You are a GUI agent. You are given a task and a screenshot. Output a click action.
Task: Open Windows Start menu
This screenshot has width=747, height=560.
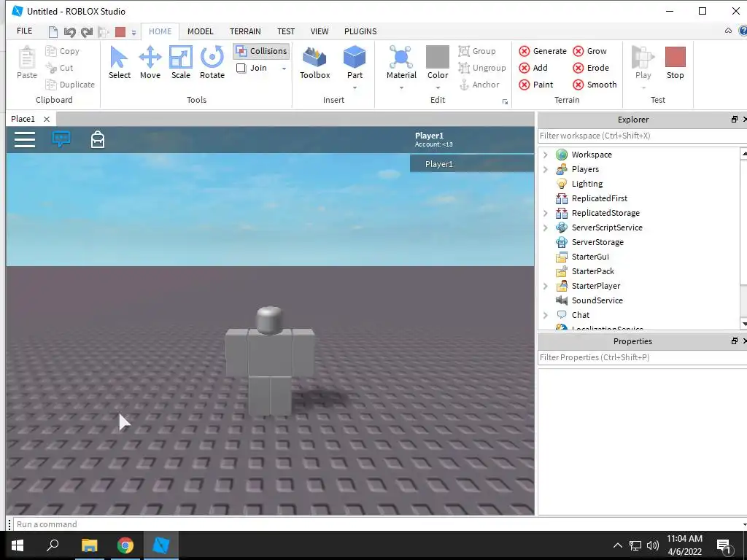point(18,545)
